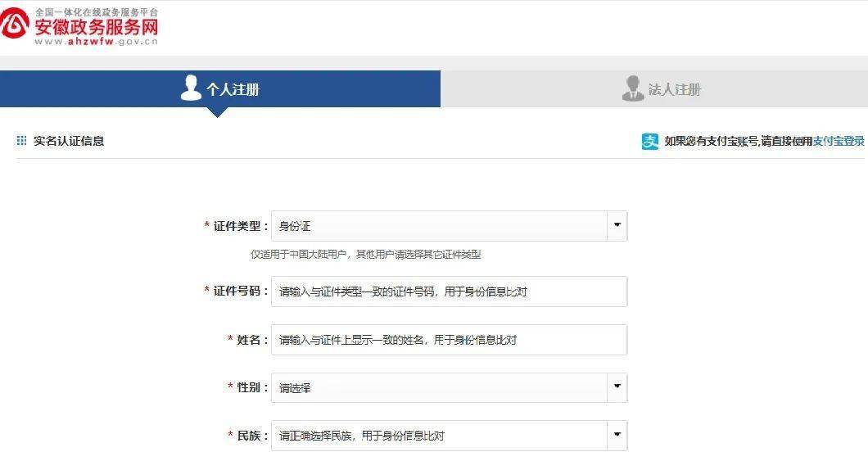
Task: Expand the 民族 dropdown arrow
Action: (x=617, y=435)
